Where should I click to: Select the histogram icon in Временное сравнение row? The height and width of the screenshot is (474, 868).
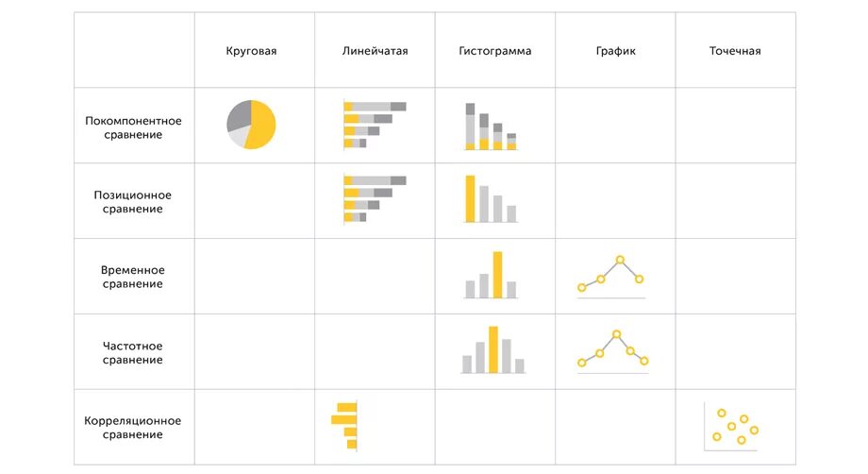(491, 275)
